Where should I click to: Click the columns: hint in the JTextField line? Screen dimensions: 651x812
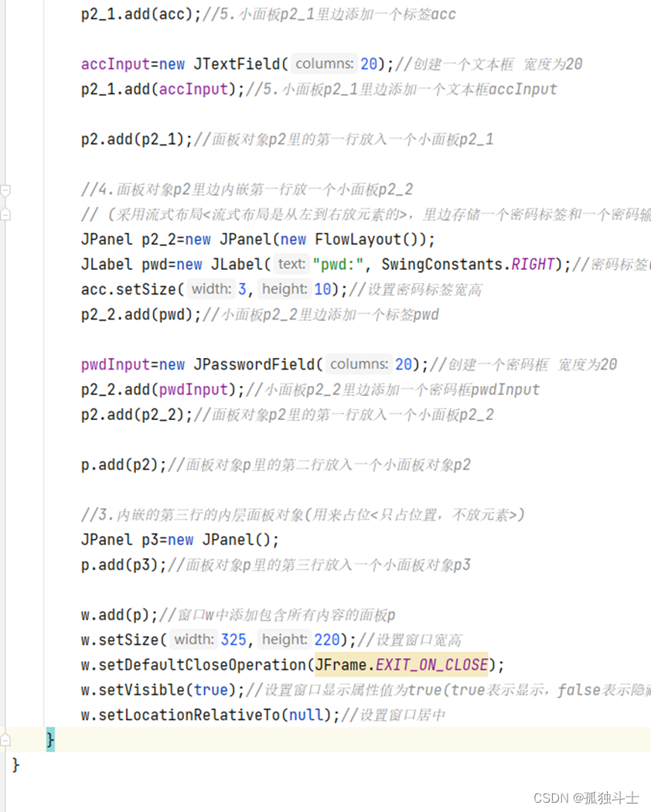click(x=324, y=63)
